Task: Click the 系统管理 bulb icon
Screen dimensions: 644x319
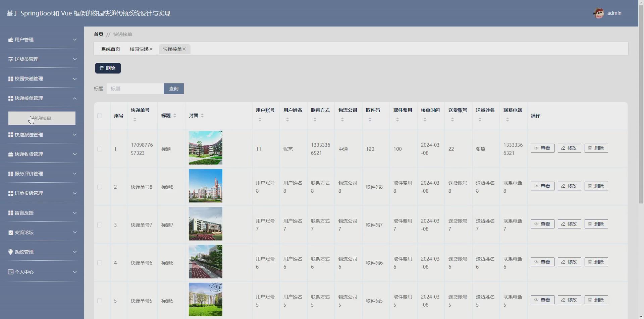Action: 11,252
